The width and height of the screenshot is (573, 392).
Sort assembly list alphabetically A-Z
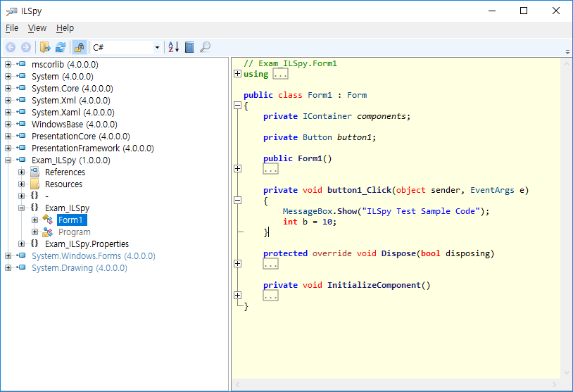coord(174,47)
